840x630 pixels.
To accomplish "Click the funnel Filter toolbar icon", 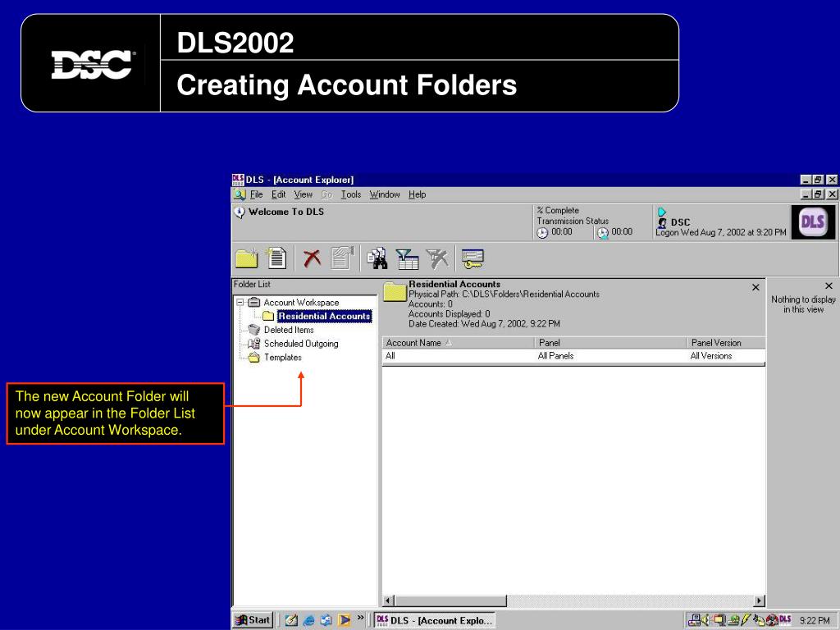I will point(408,258).
